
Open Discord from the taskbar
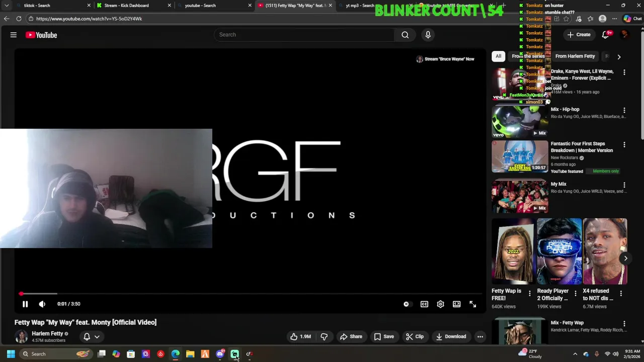coord(220,354)
